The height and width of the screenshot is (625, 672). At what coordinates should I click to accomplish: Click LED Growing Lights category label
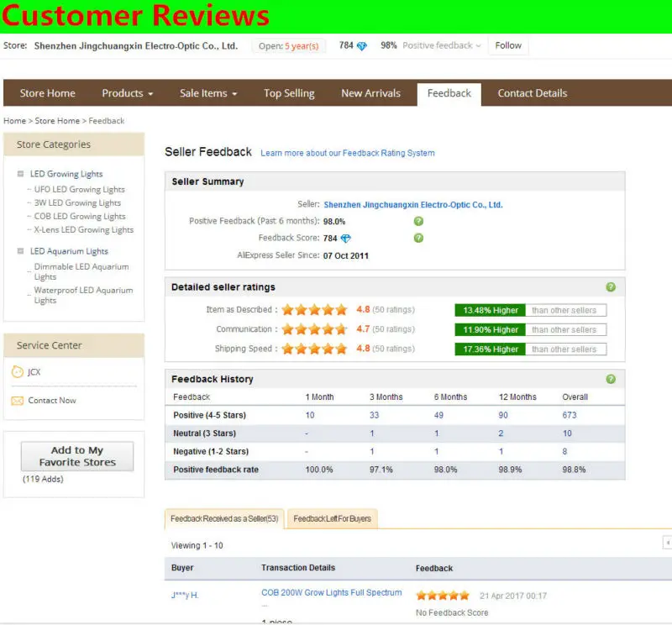66,174
